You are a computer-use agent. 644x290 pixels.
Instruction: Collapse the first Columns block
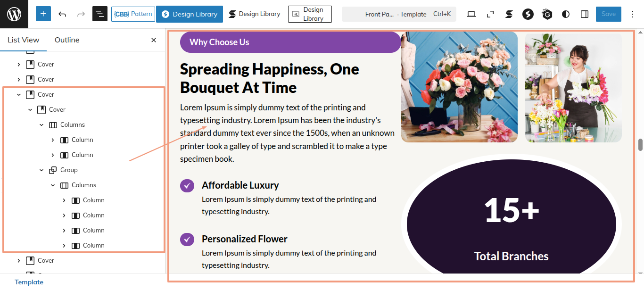pos(41,125)
